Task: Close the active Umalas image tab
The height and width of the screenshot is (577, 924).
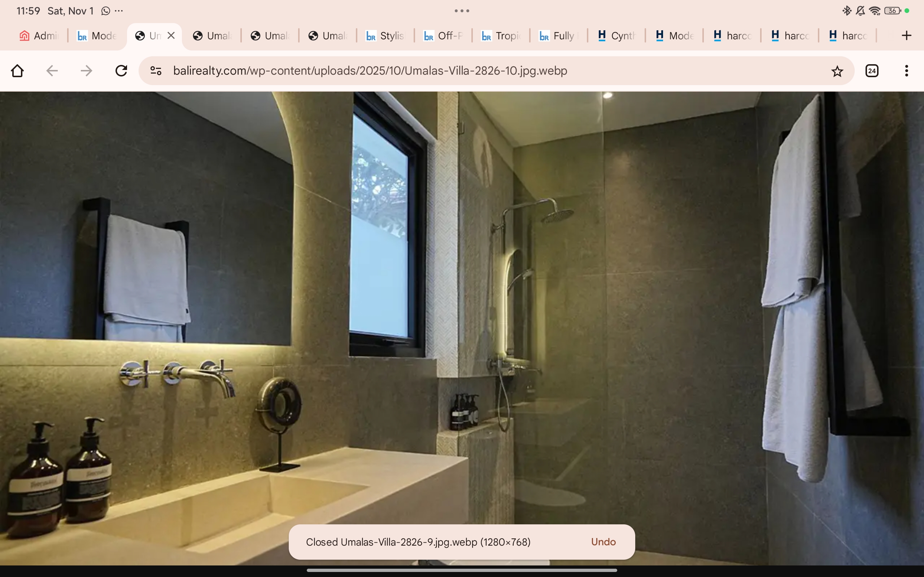Action: [171, 35]
